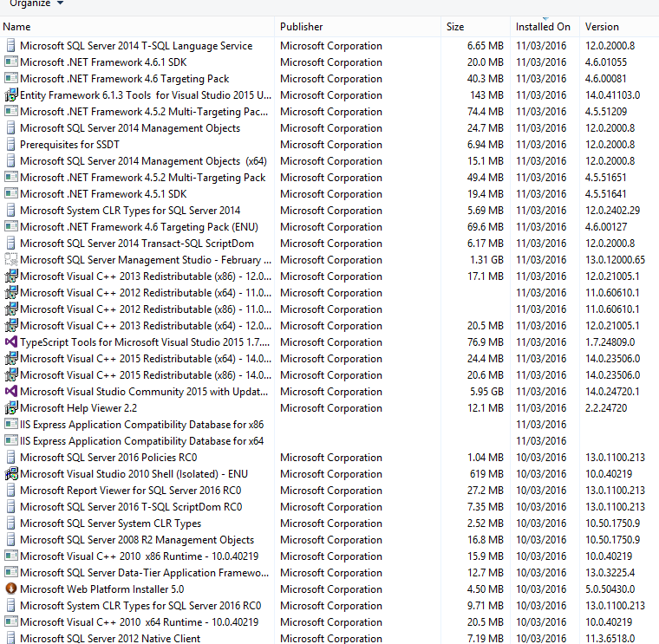Image resolution: width=659 pixels, height=644 pixels.
Task: Select Visual C++ 2012 Redistributable (x86) entry
Action: (x=329, y=309)
